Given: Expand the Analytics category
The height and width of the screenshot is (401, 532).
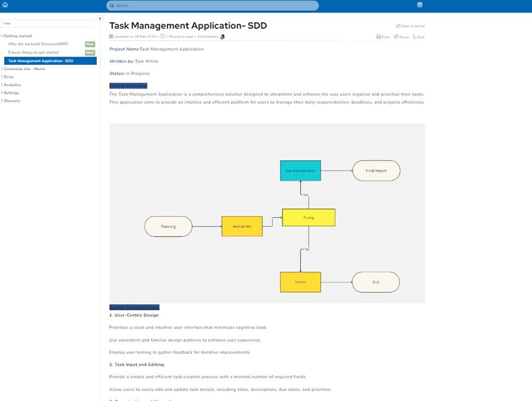Looking at the screenshot, I should click(x=2, y=85).
